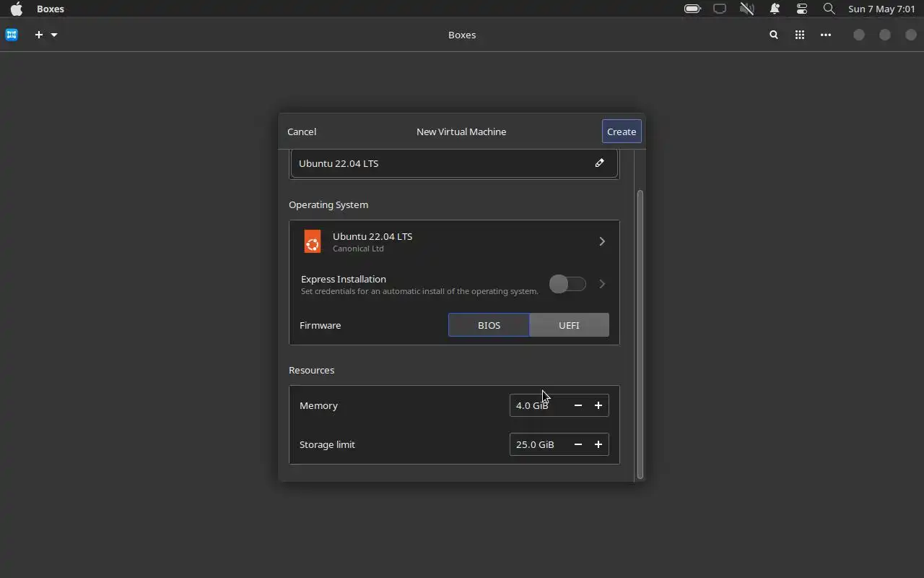Click the Operating System section heading
The image size is (924, 578).
click(328, 204)
